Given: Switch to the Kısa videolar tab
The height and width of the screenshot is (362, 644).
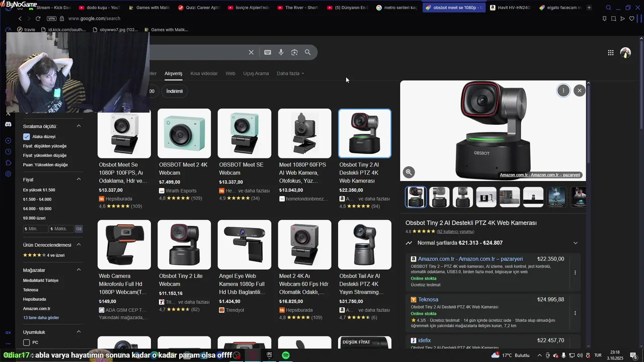Looking at the screenshot, I should coord(204,73).
